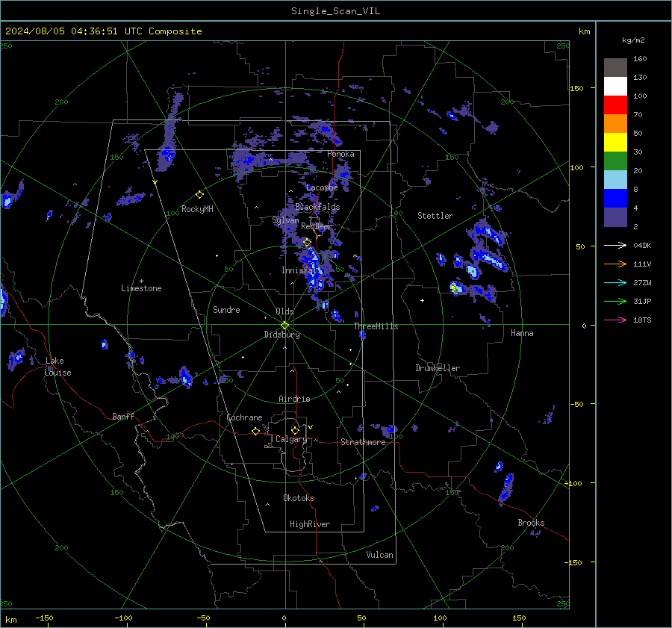Click the RedDeer city label
Screen dimensions: 672x628
[x=317, y=226]
